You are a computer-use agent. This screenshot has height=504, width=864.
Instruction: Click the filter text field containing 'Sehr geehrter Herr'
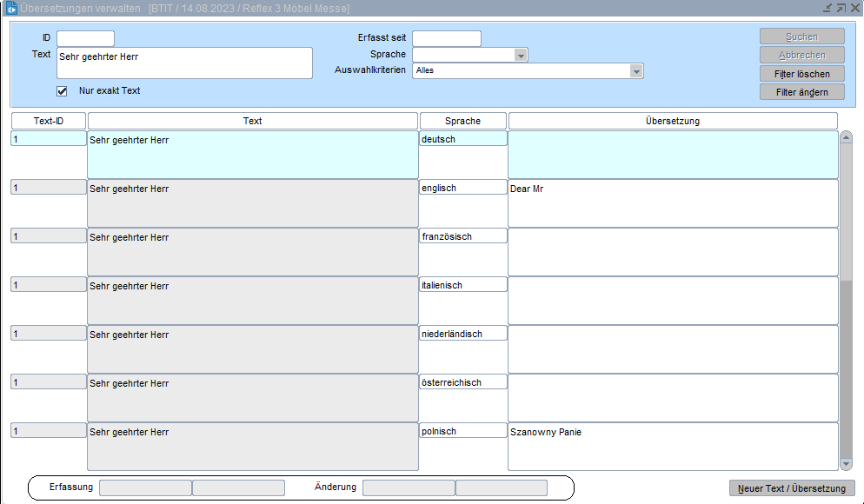(183, 63)
